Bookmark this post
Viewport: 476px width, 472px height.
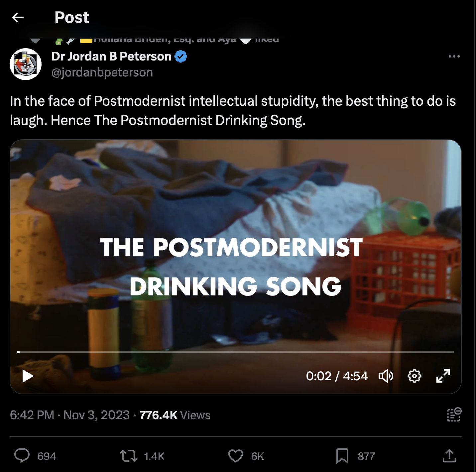coord(342,456)
